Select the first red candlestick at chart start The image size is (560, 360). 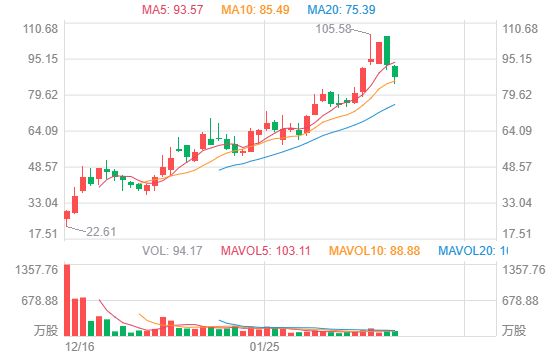tap(67, 215)
